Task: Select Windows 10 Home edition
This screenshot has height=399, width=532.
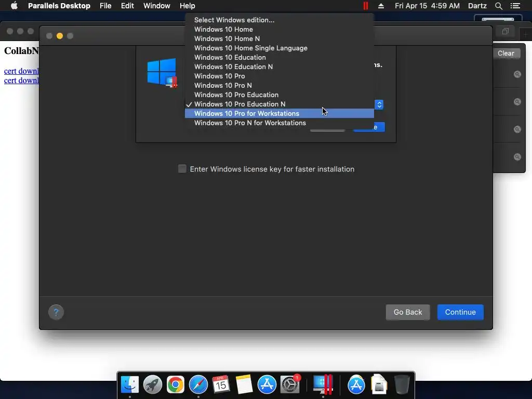Action: [x=279, y=29]
